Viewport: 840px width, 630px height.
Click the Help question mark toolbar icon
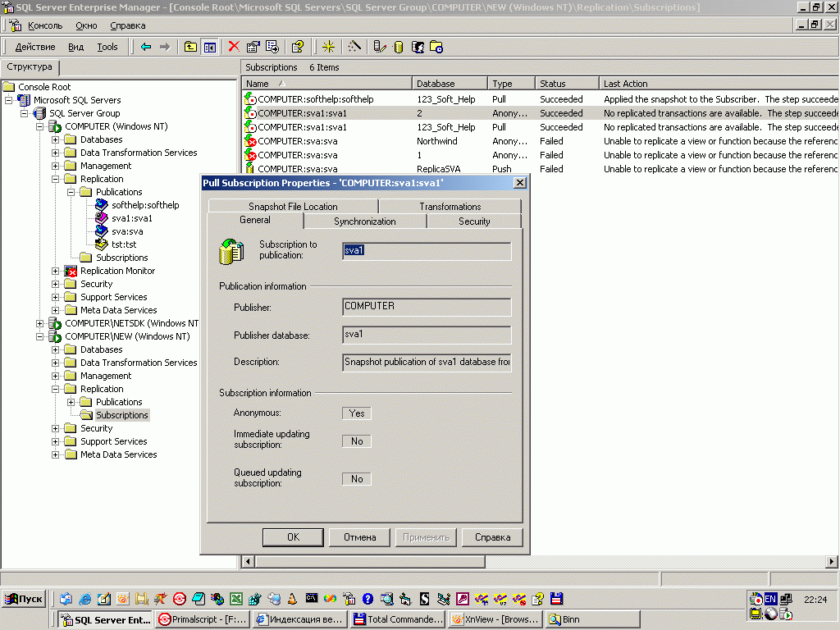tap(298, 47)
